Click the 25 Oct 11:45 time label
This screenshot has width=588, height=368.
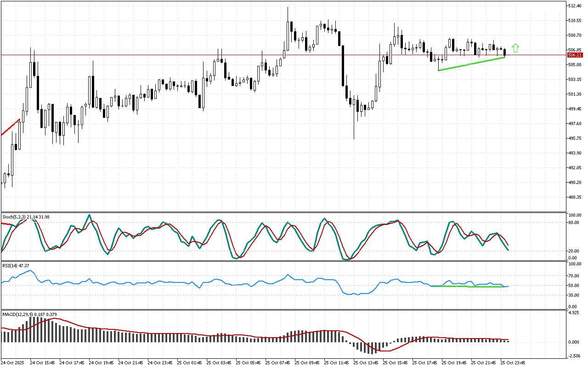(336, 362)
